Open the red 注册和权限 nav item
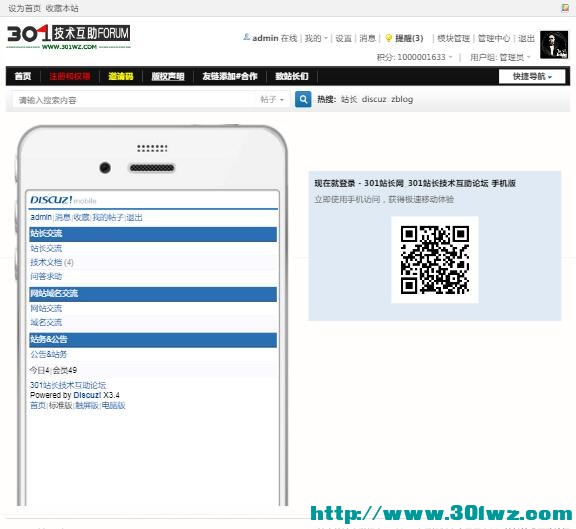The height and width of the screenshot is (529, 576). point(70,76)
